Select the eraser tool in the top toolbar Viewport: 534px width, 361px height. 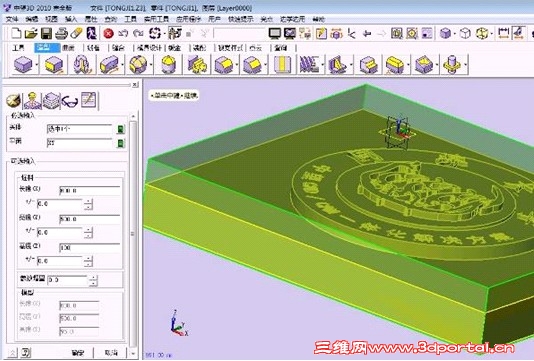(x=77, y=33)
